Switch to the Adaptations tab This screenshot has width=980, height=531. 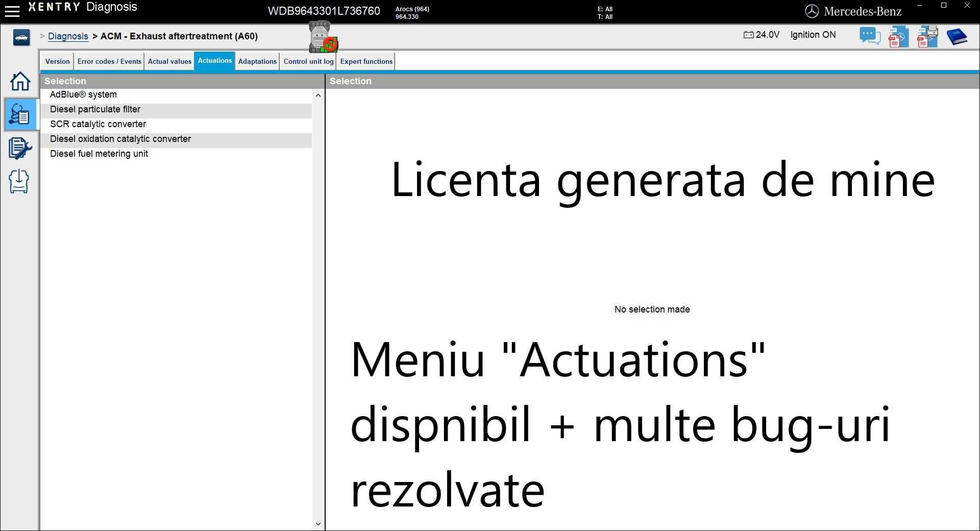click(257, 61)
